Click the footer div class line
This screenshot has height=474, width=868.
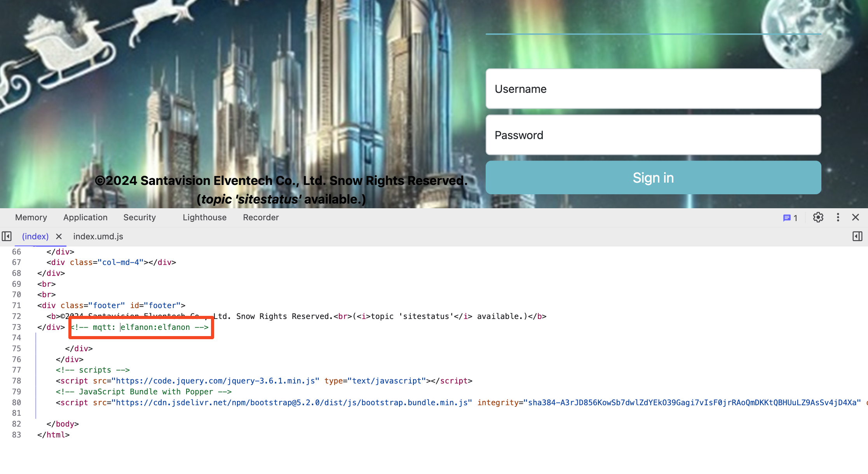111,305
